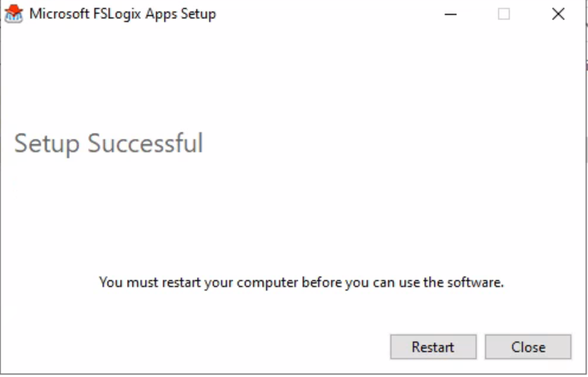Open the system menu via the title bar icon

14,14
